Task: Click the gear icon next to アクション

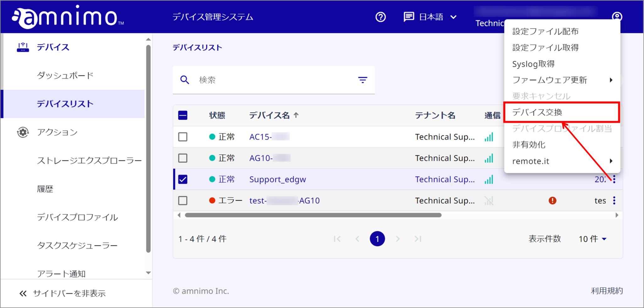Action: coord(22,133)
